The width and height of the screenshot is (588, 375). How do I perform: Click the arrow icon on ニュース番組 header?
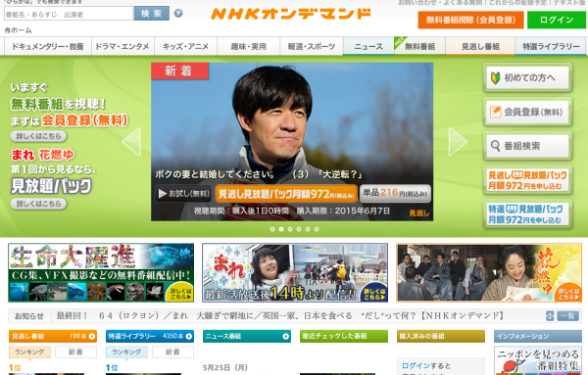pos(286,337)
